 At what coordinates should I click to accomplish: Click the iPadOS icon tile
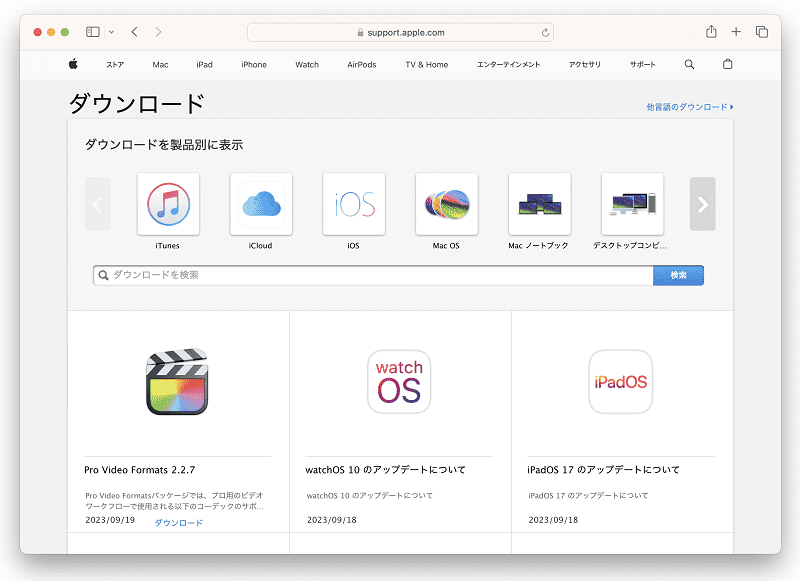tap(620, 382)
